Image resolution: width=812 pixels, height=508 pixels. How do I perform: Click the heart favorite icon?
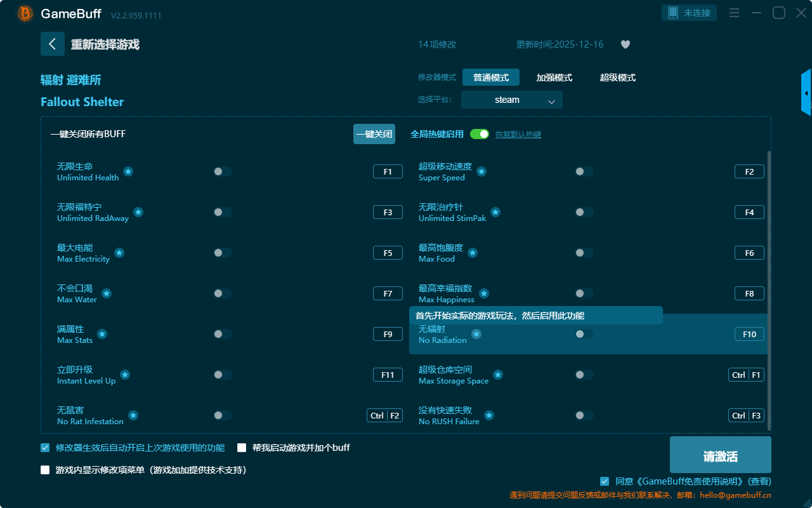[x=625, y=44]
